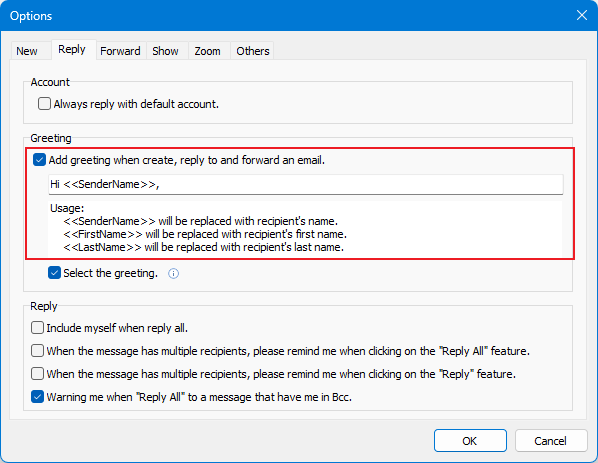Click the OK button
Screen dimensions: 598x463
470,441
